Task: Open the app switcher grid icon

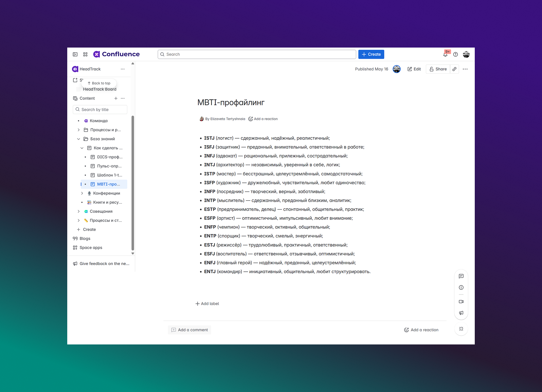Action: point(85,54)
